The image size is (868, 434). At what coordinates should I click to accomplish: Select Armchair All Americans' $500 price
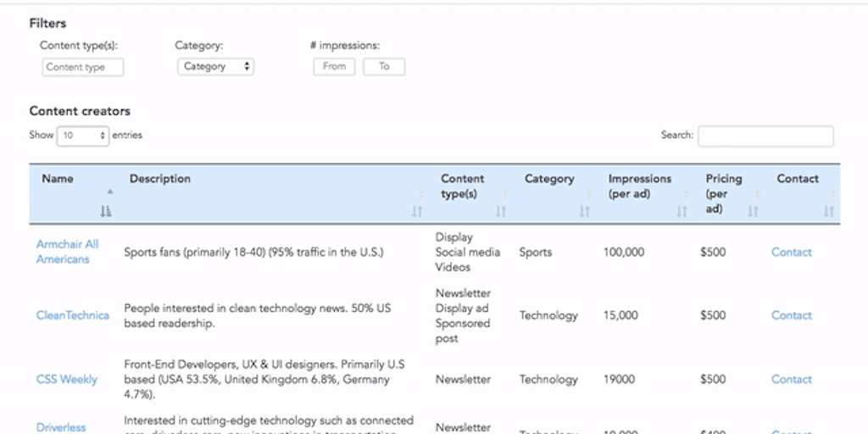pos(713,253)
